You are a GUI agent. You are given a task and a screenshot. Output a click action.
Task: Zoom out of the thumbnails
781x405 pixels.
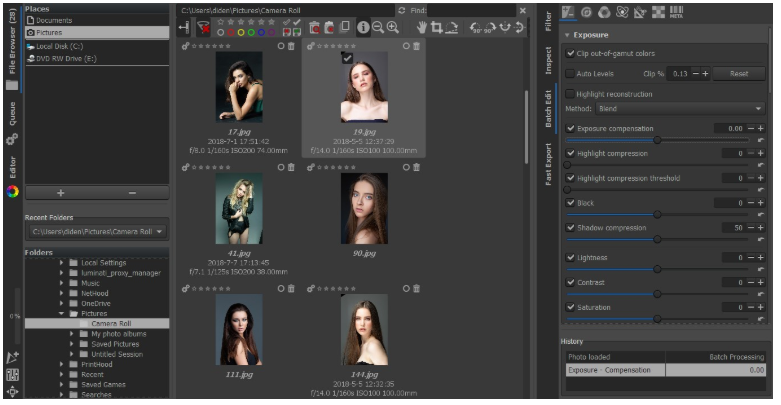377,28
